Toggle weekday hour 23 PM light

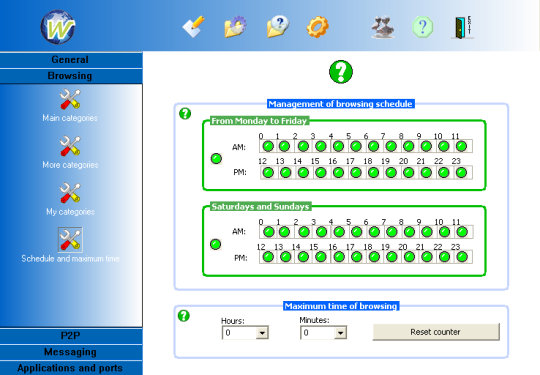click(x=461, y=173)
